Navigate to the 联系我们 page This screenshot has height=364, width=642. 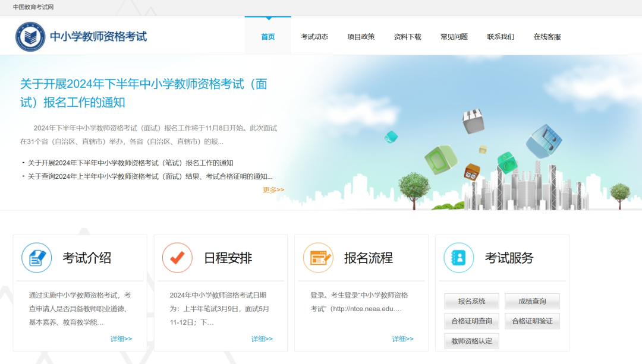(501, 37)
